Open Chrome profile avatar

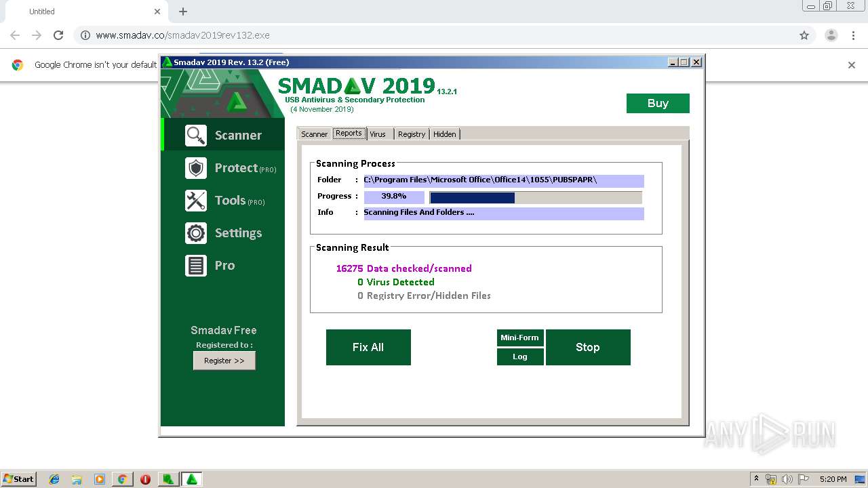(831, 35)
